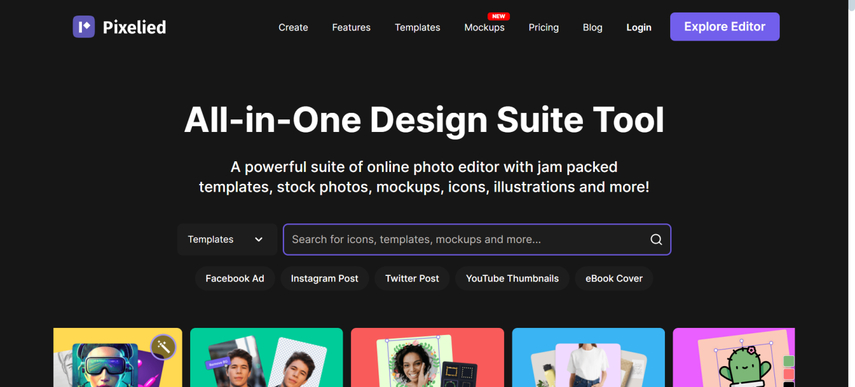Viewport: 855px width, 387px height.
Task: Select the Facebook Ad tag
Action: 235,279
